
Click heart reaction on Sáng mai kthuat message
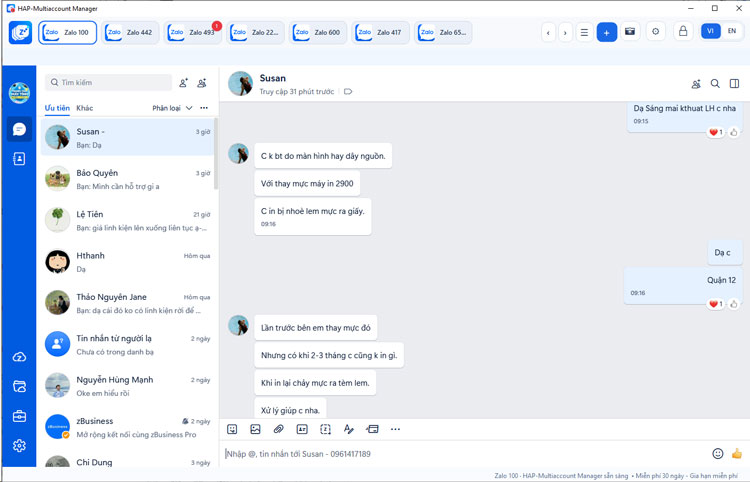click(x=716, y=132)
